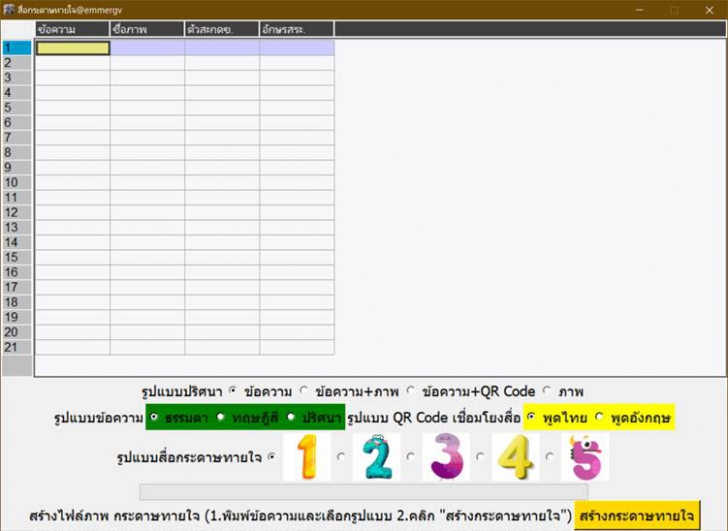
Task: Click the yellow number 4 template image
Action: (515, 457)
